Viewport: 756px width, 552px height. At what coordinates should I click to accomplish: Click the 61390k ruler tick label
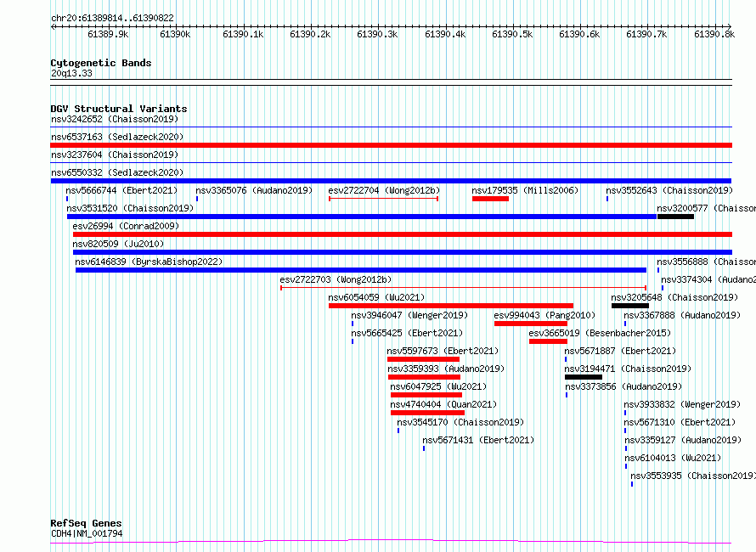point(175,34)
